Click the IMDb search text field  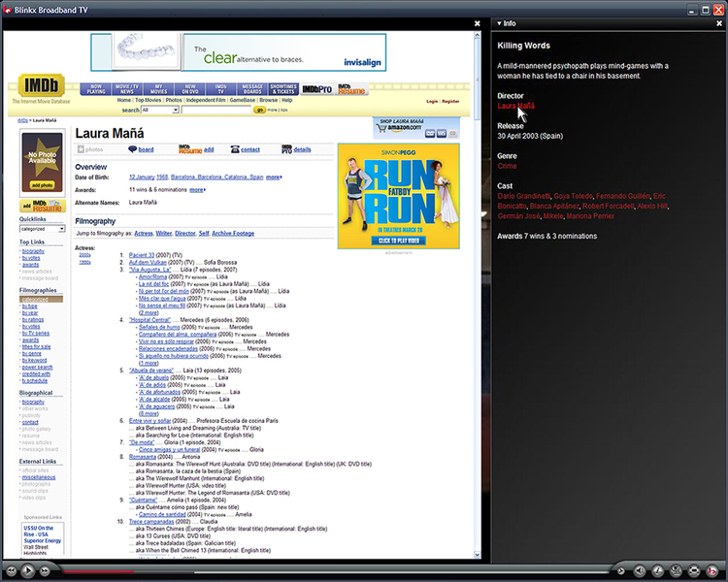216,110
